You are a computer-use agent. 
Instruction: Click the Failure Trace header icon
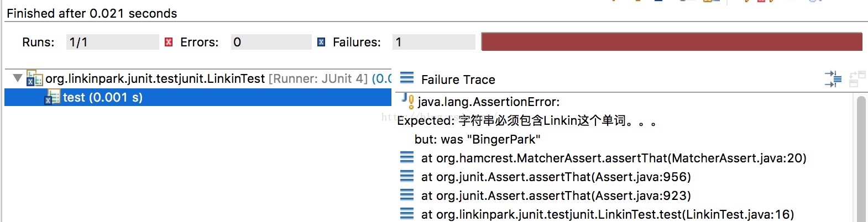coord(407,77)
